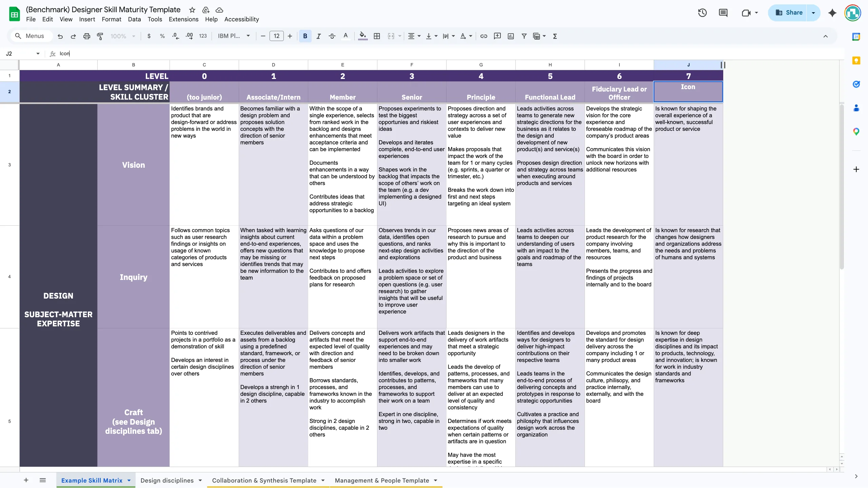This screenshot has width=868, height=488.
Task: Collapse toolbar menus chevron
Action: coord(826,36)
